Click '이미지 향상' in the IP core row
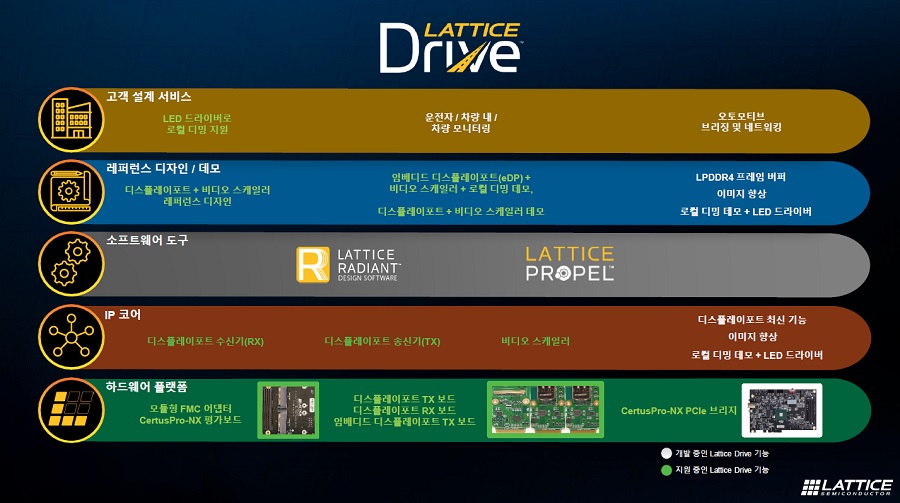Screen dimensions: 900x503 752,336
